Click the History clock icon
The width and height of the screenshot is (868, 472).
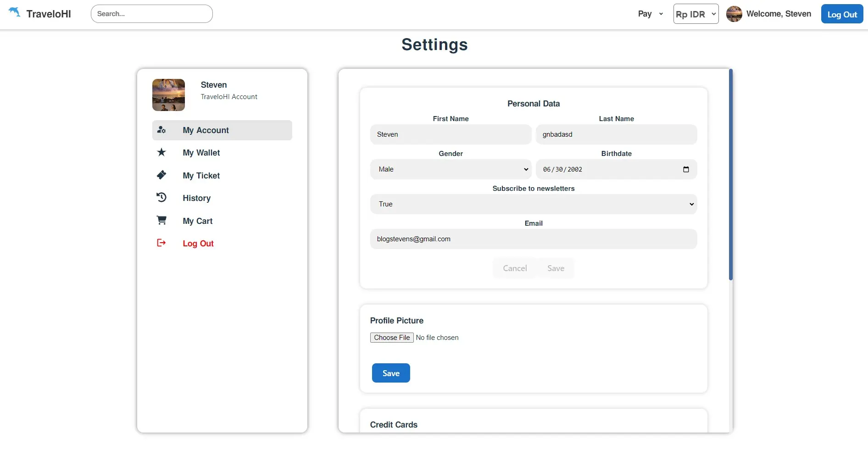[161, 197]
